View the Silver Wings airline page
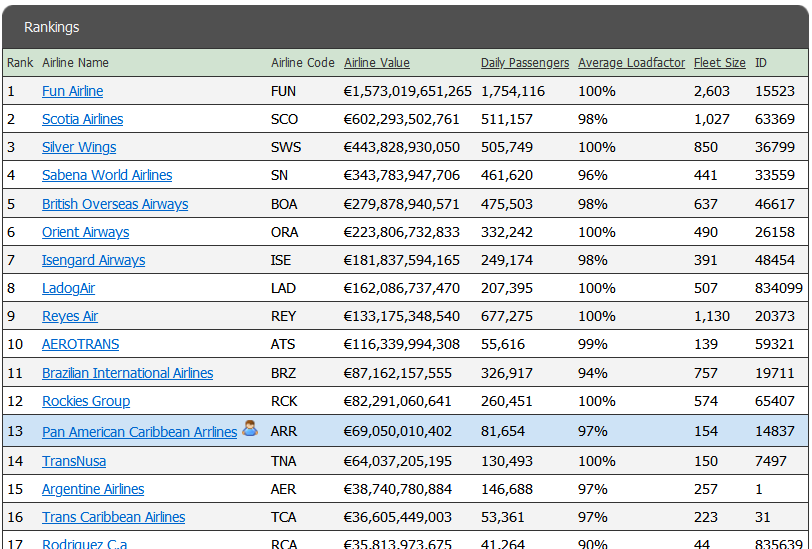 coord(79,147)
